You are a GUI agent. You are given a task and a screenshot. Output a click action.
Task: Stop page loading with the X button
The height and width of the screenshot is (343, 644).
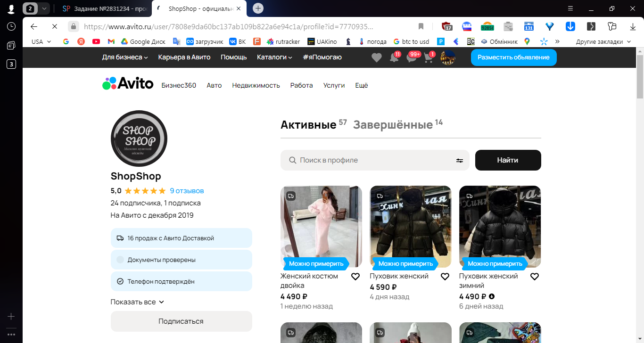pos(54,27)
